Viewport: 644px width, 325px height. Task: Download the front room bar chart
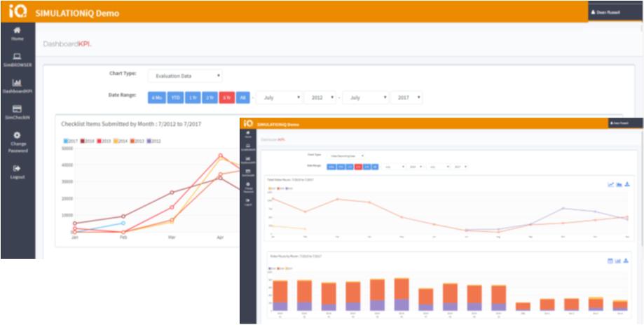tap(626, 261)
